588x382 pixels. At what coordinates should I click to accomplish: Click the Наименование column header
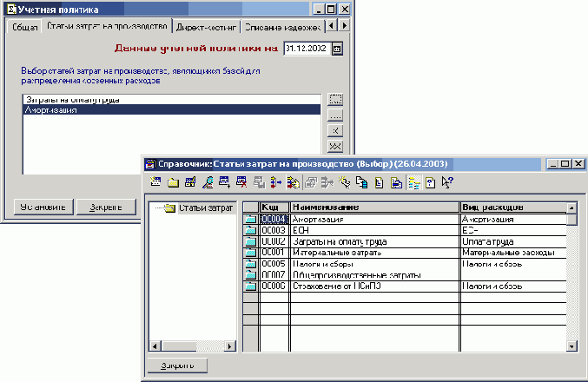click(373, 207)
